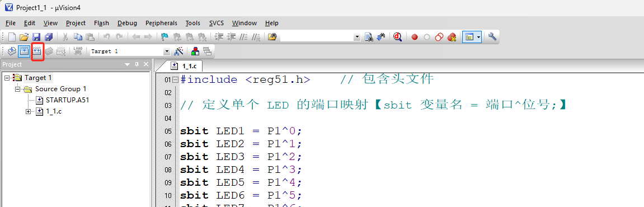Click the Undo arrow icon
The width and height of the screenshot is (644, 207).
tap(107, 37)
